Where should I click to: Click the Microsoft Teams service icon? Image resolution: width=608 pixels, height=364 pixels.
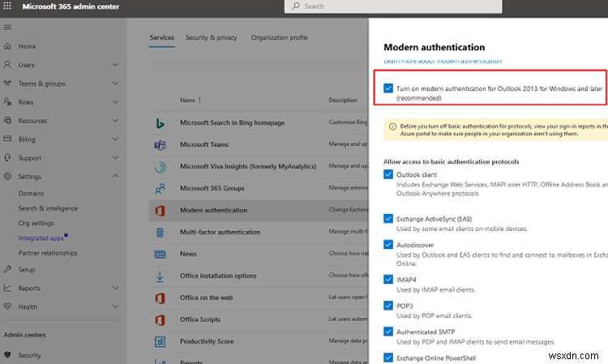click(x=160, y=145)
